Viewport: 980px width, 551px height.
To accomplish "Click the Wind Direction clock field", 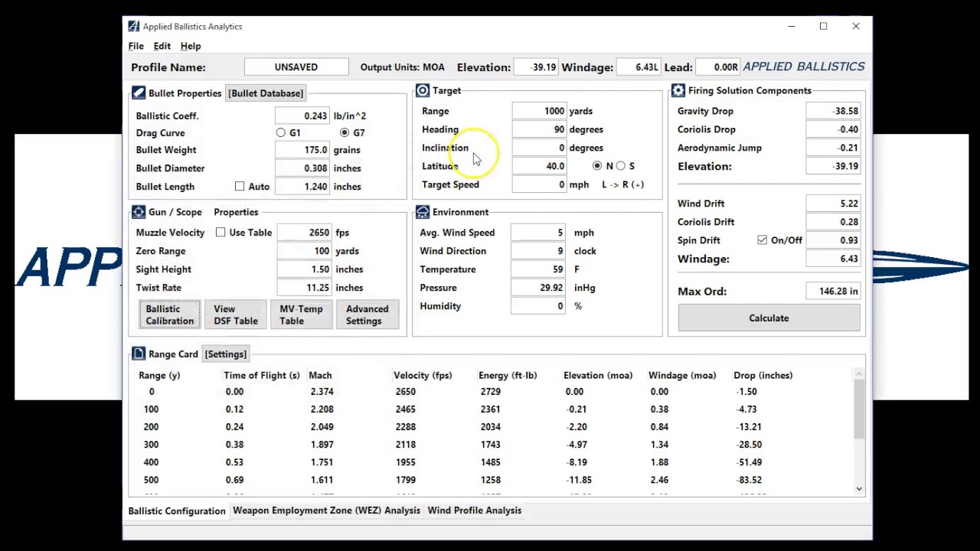I will click(x=539, y=251).
